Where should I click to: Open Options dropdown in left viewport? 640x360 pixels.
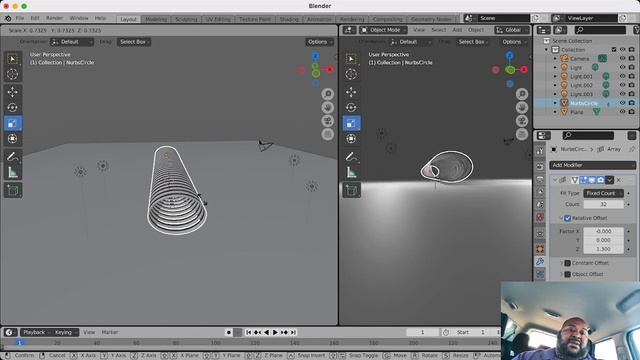(x=320, y=42)
